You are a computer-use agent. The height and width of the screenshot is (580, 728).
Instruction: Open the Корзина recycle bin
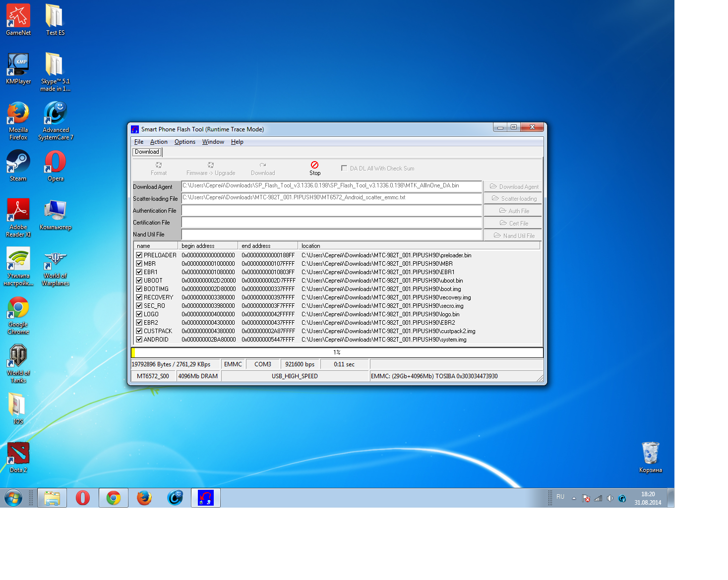click(650, 457)
